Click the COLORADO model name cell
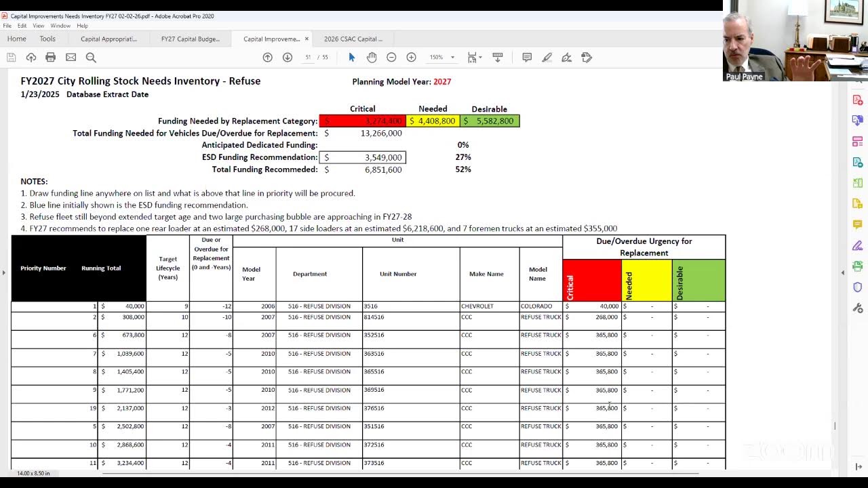868x488 pixels. click(541, 306)
